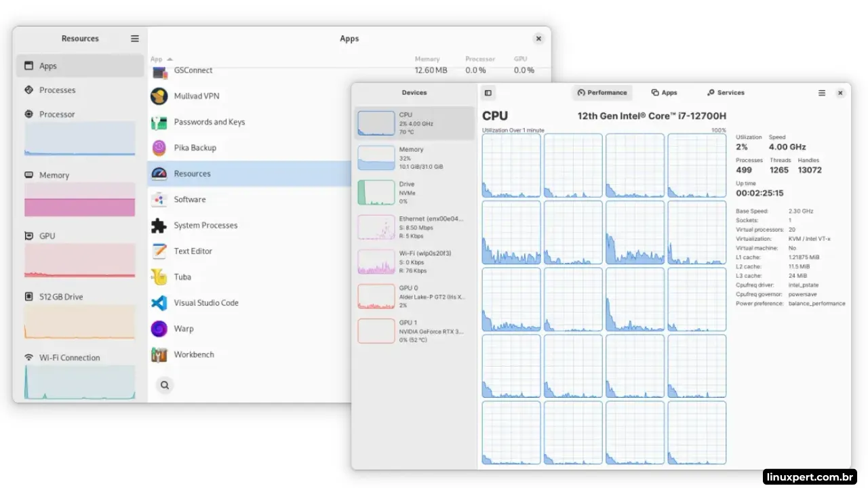This screenshot has height=488, width=868.
Task: Sort apps by the App column header
Action: [x=161, y=59]
